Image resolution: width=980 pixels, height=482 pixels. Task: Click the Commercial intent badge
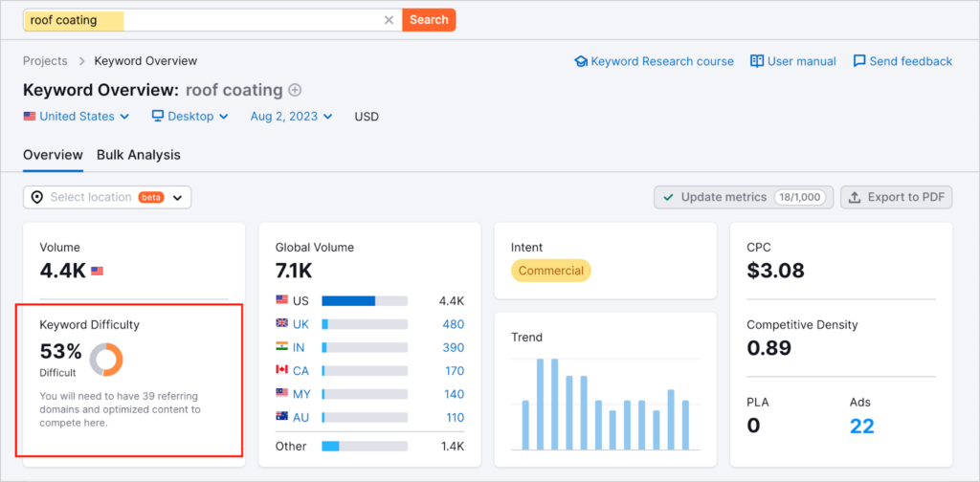coord(550,271)
